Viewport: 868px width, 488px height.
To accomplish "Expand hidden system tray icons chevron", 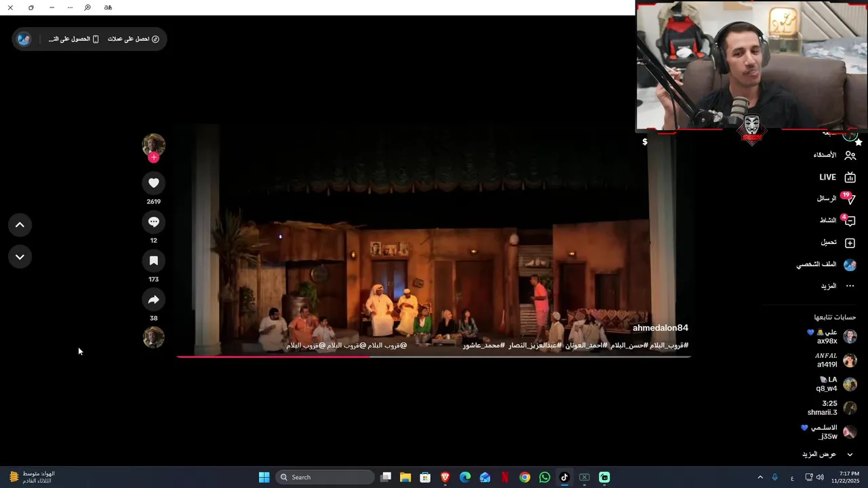I will click(x=760, y=477).
